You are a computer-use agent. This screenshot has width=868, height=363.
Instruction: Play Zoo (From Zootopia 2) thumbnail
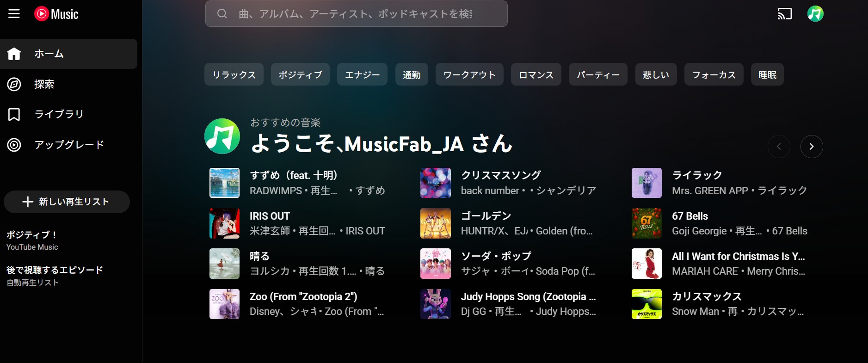click(224, 304)
